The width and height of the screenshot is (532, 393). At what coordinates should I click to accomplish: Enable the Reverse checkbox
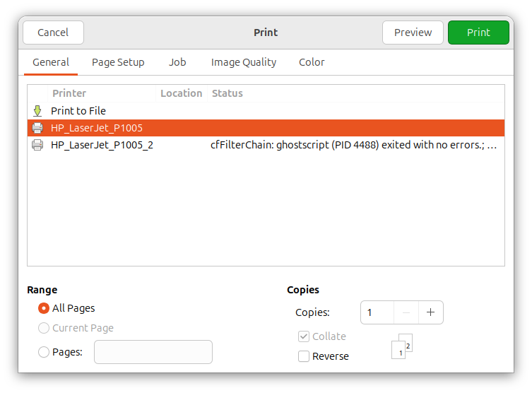(x=304, y=356)
